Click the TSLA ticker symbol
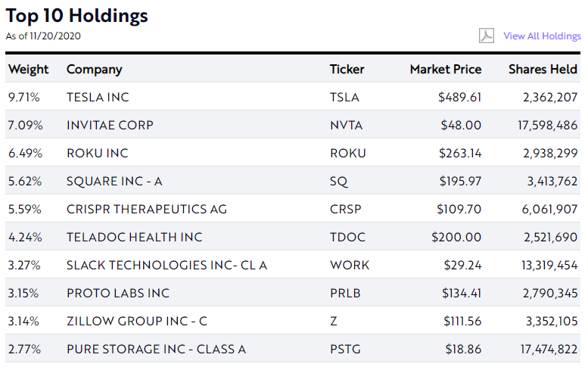The width and height of the screenshot is (588, 370). [x=344, y=98]
